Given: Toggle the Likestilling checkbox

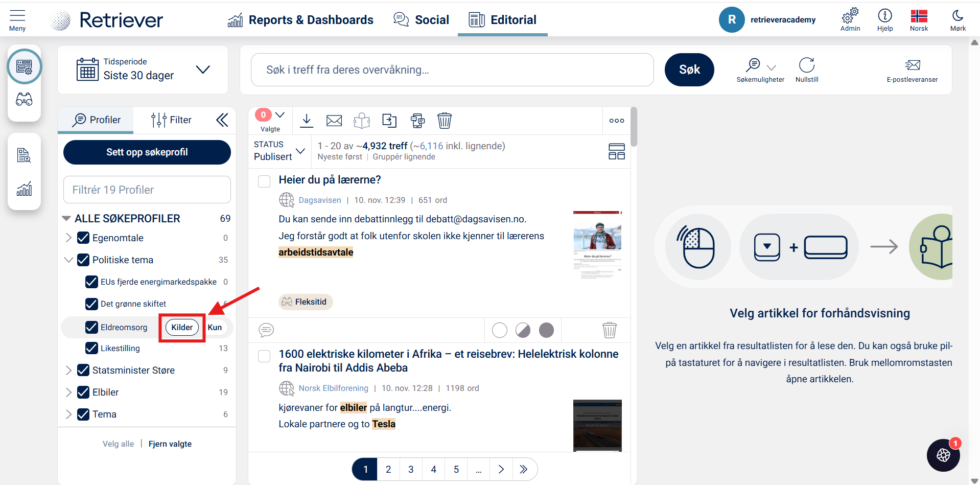Looking at the screenshot, I should (91, 348).
